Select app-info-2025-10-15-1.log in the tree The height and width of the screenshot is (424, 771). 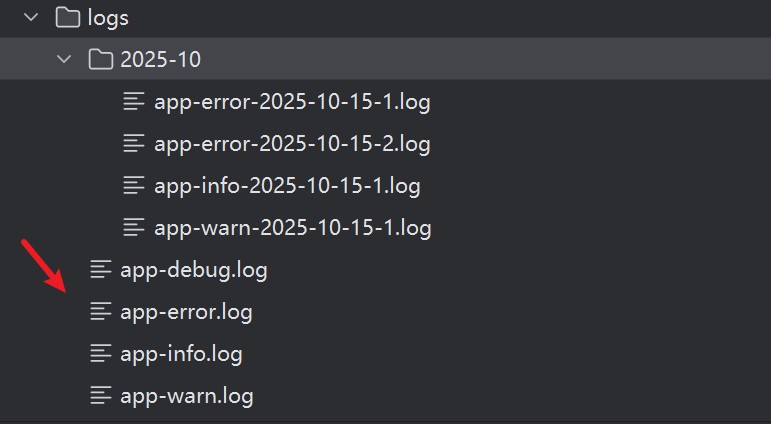287,185
